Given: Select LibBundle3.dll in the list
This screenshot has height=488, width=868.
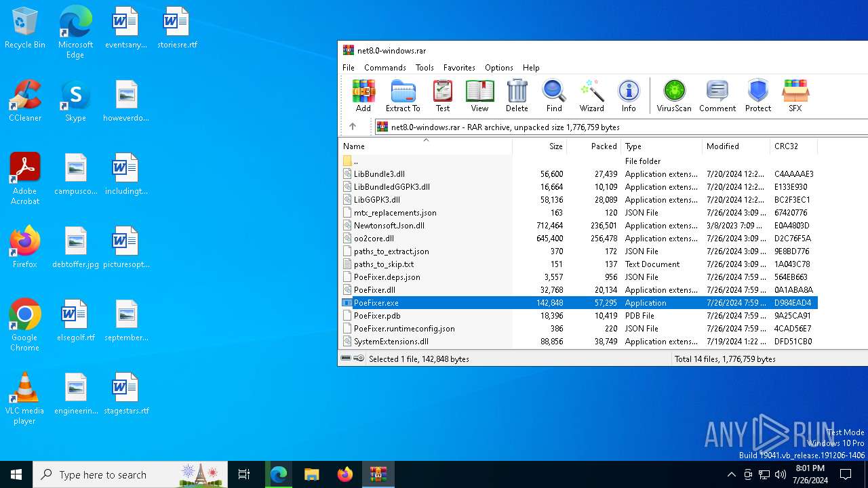Looking at the screenshot, I should click(578, 174).
